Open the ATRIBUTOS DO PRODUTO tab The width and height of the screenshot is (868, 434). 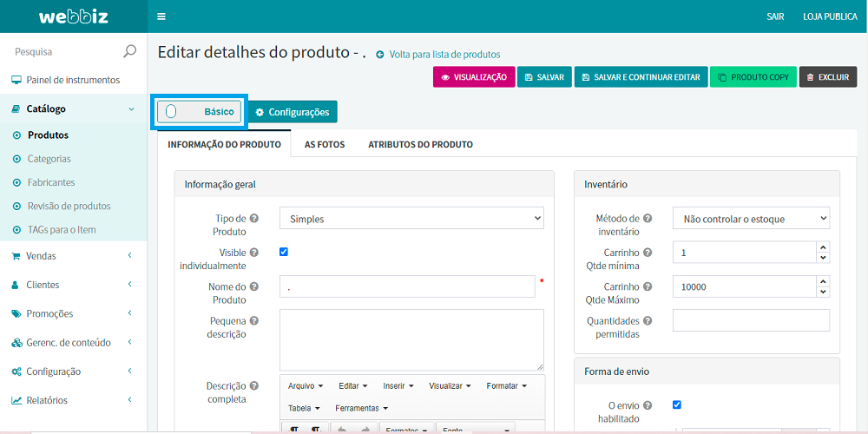coord(420,144)
